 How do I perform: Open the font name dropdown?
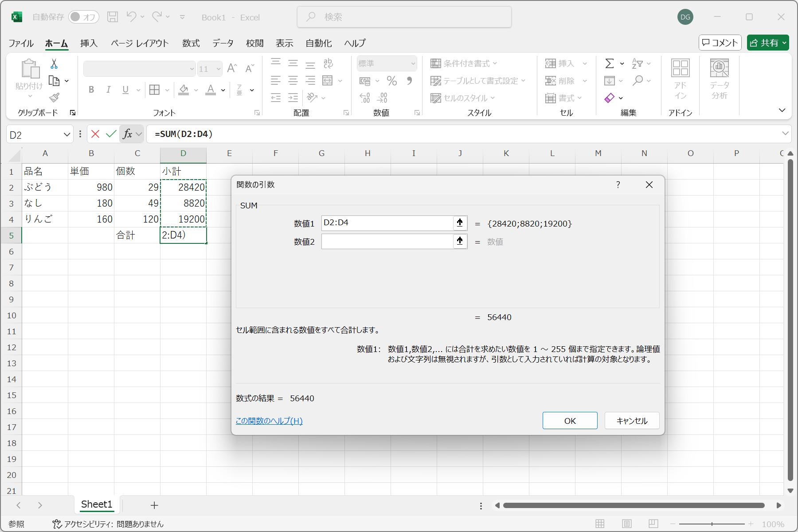(192, 69)
